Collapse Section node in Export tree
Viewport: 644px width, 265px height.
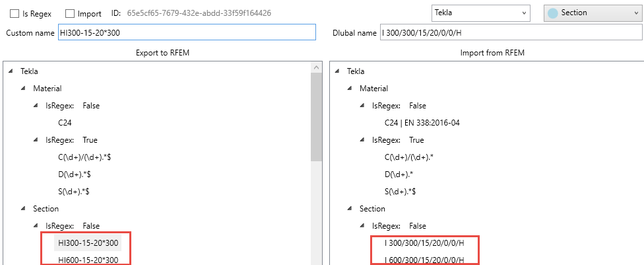pos(24,209)
